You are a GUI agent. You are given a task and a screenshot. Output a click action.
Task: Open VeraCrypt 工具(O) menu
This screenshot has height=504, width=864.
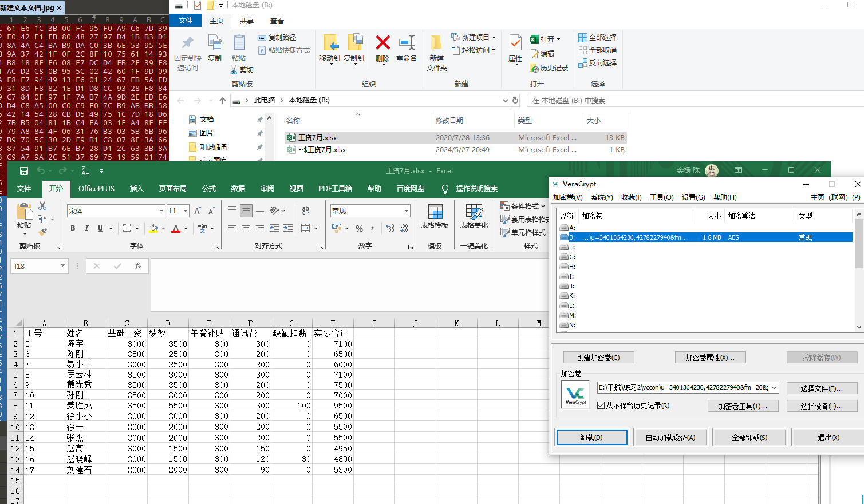click(662, 197)
